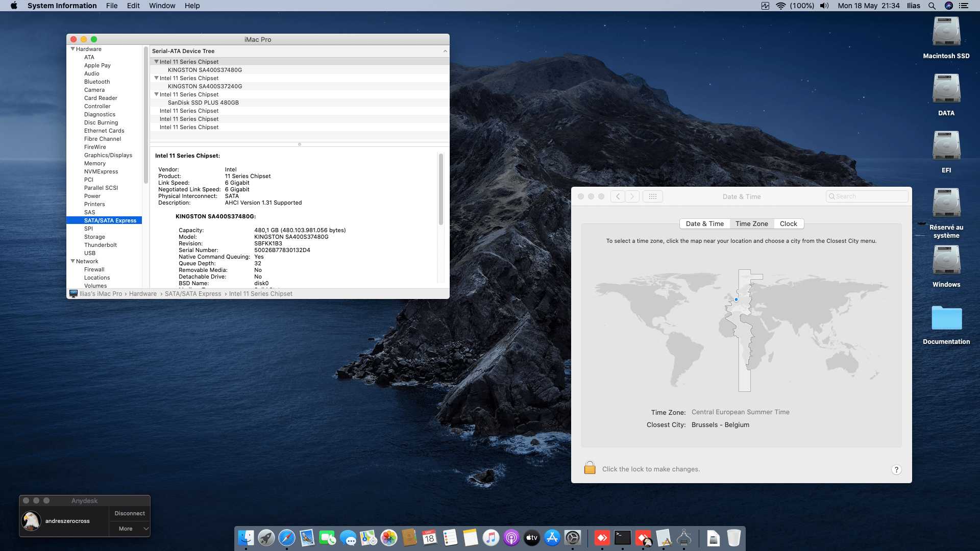Open Wi-Fi status menu
The image size is (980, 551).
(780, 6)
